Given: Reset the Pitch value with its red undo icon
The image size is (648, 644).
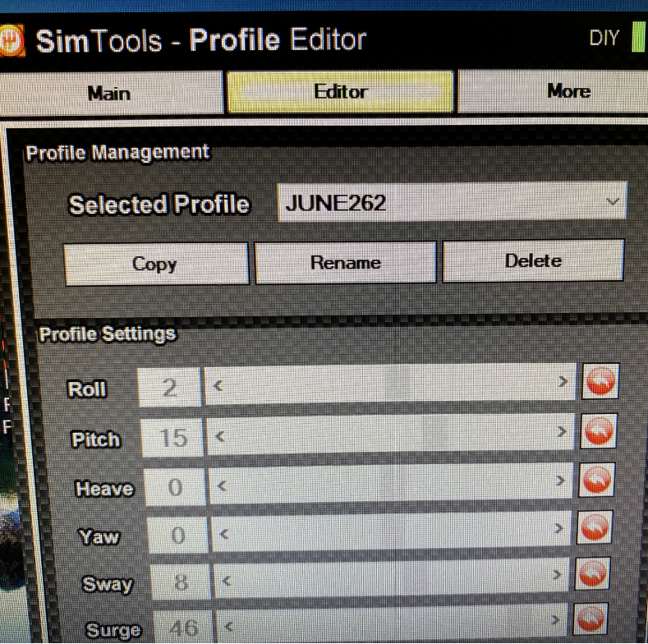Looking at the screenshot, I should [599, 430].
